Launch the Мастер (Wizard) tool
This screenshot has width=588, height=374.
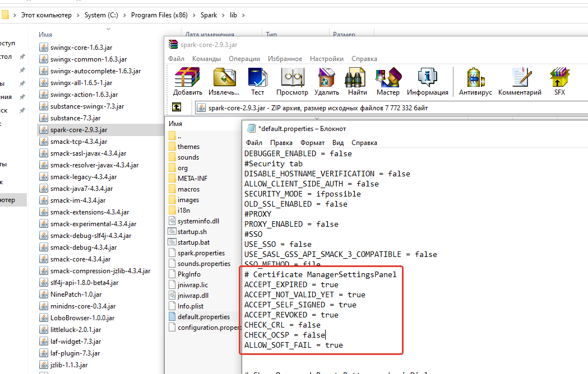pos(388,81)
